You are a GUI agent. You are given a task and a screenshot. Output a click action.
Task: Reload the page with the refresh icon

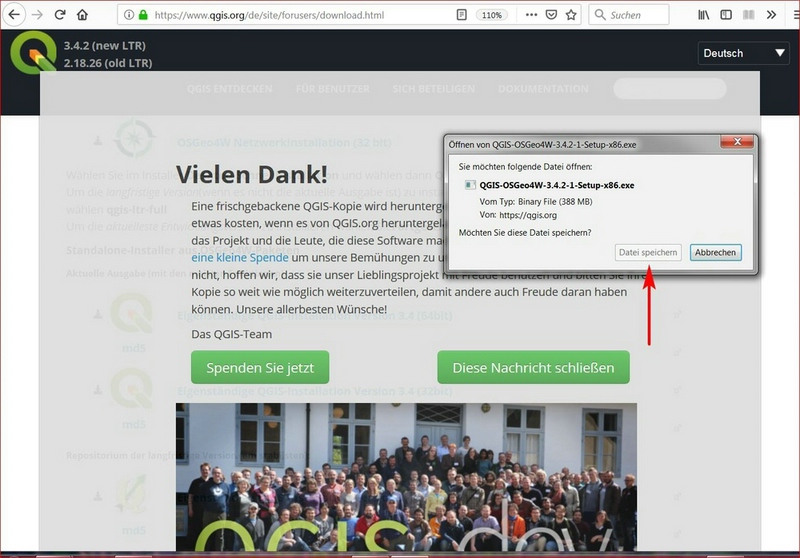60,15
